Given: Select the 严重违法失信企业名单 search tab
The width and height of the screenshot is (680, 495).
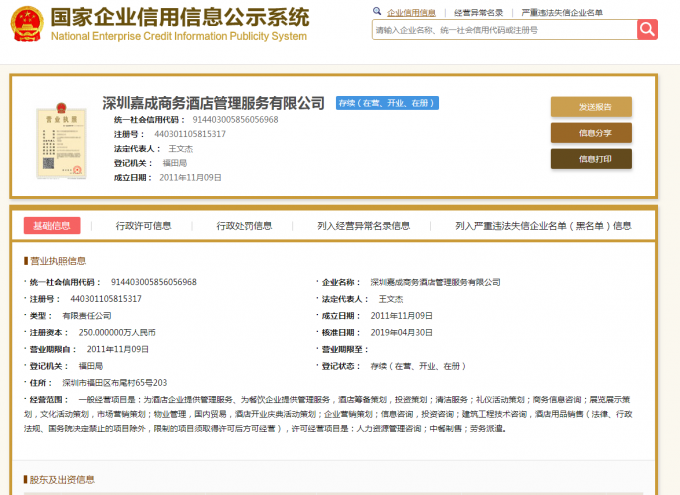Looking at the screenshot, I should tap(562, 13).
